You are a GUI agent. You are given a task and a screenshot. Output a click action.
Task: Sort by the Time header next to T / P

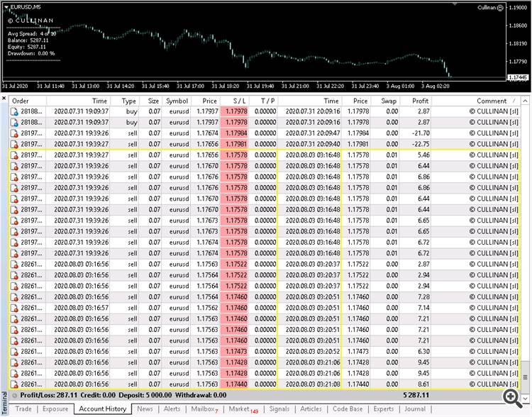(309, 101)
